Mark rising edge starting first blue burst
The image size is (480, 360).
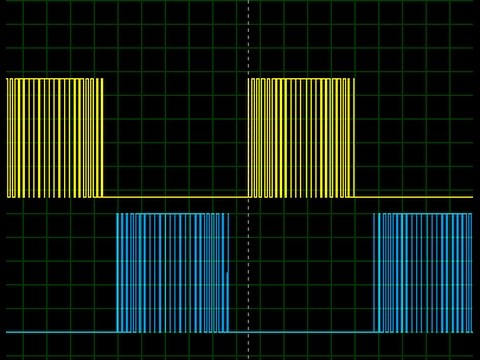coord(117,273)
